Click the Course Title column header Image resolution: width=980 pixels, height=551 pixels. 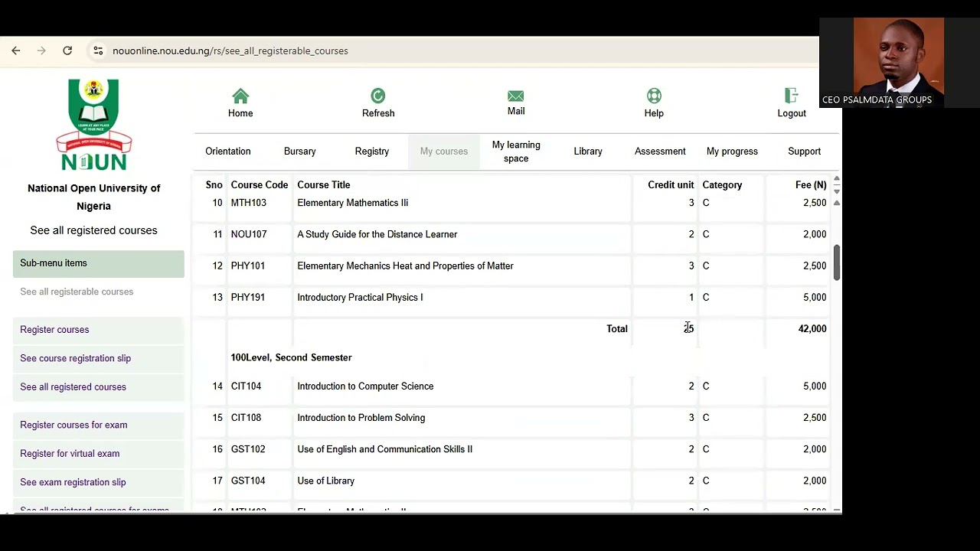coord(324,185)
